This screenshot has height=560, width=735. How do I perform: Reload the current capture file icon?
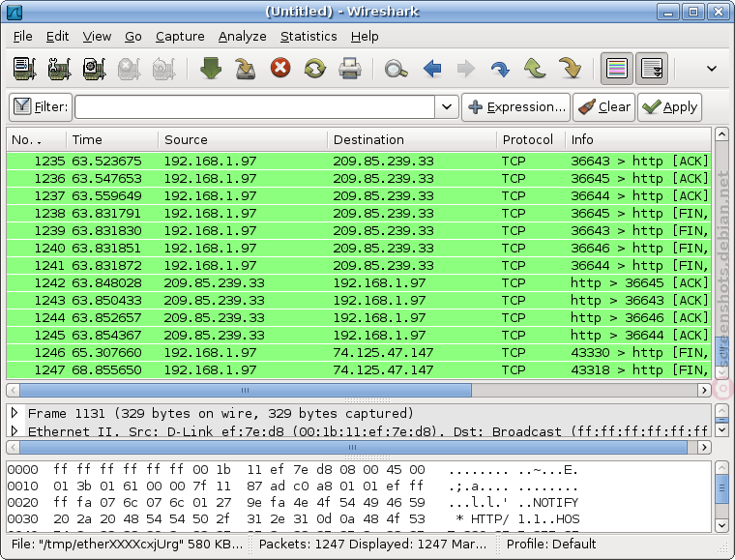point(315,69)
